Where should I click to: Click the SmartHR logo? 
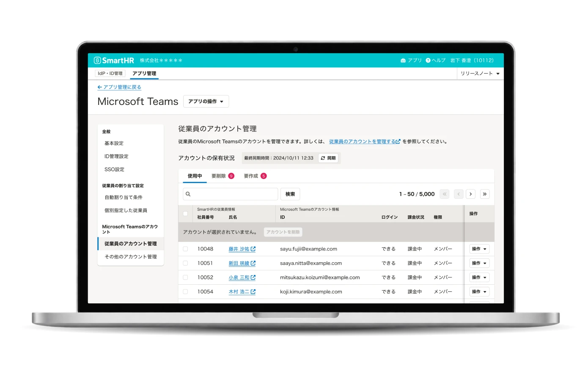[114, 60]
